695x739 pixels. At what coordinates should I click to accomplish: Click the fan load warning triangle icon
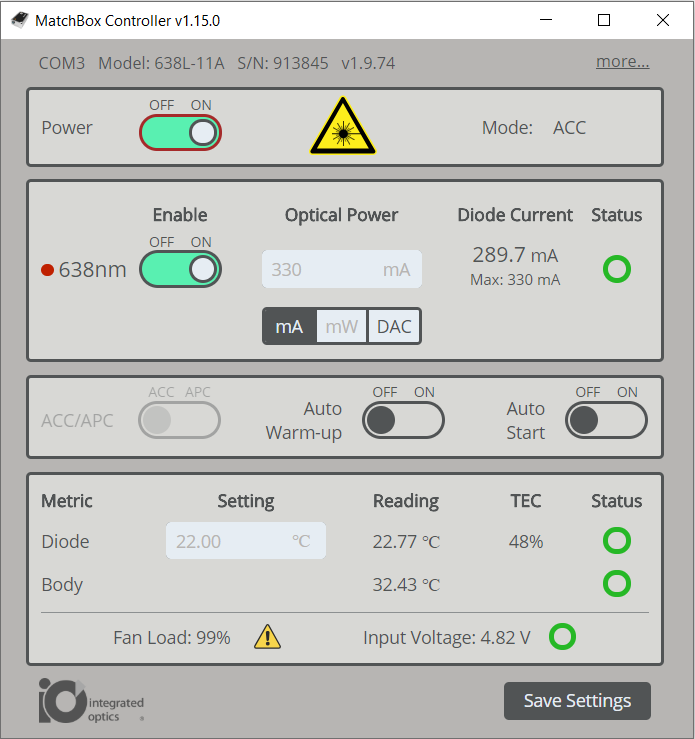point(267,637)
